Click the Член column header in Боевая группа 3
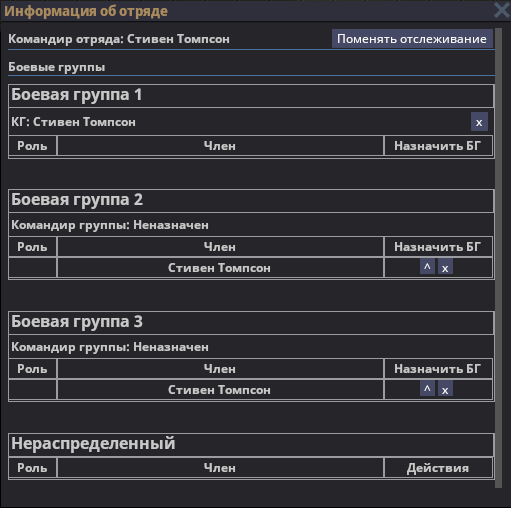 220,369
